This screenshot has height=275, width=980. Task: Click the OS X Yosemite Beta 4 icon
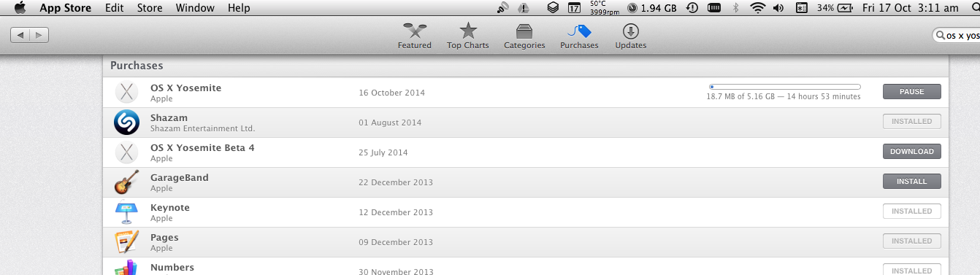[x=127, y=152]
